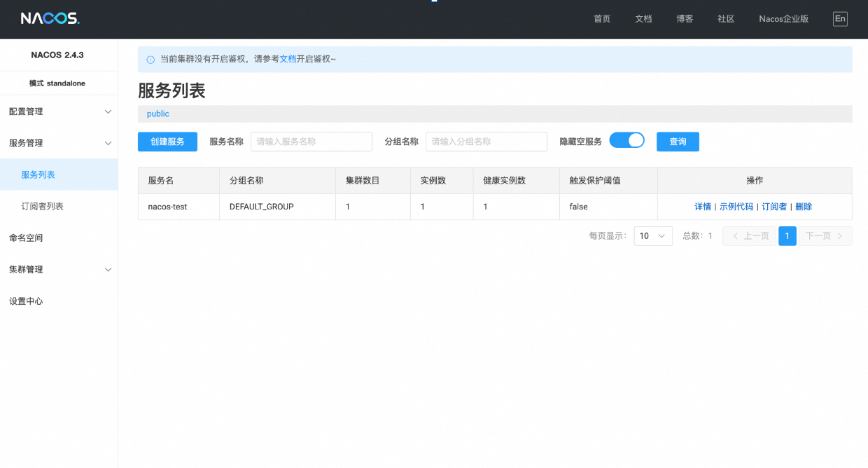This screenshot has height=468, width=868.
Task: Expand the 集群管理 sidebar menu
Action: pyautogui.click(x=59, y=270)
